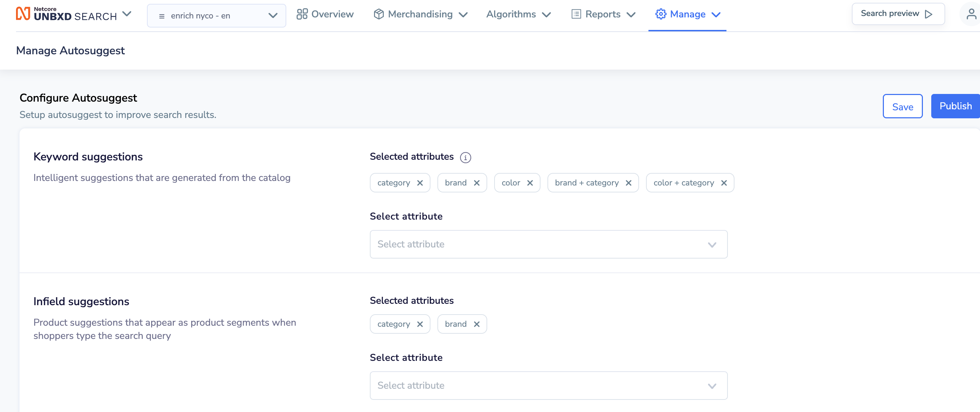980x412 pixels.
Task: Go to the Overview tab
Action: click(x=325, y=15)
